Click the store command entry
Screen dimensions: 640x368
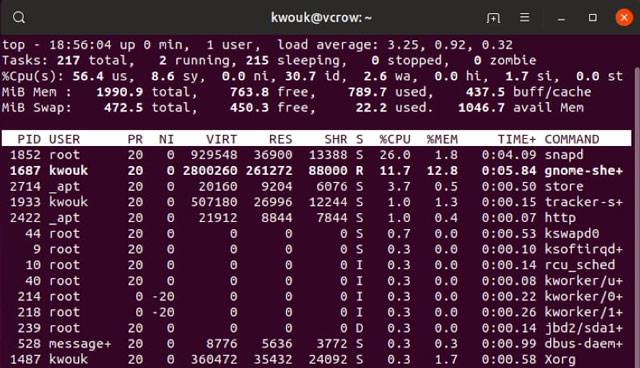tap(564, 186)
